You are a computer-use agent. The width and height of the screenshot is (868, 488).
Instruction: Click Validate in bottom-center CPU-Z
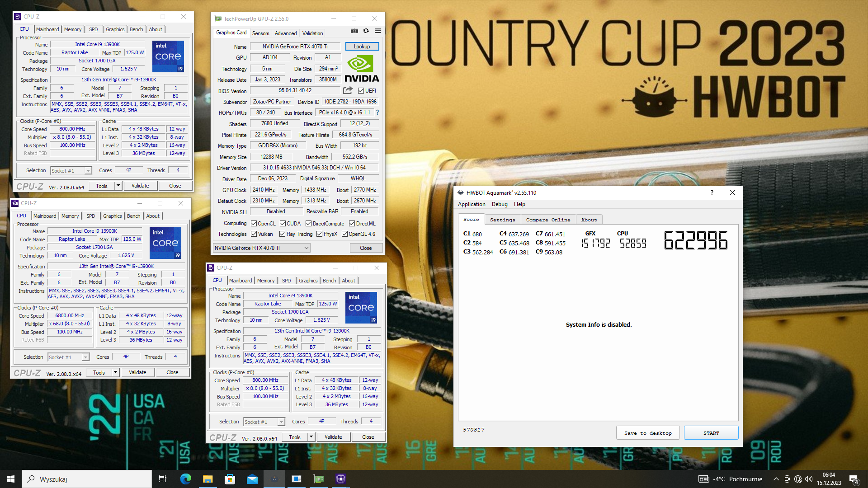tap(333, 437)
